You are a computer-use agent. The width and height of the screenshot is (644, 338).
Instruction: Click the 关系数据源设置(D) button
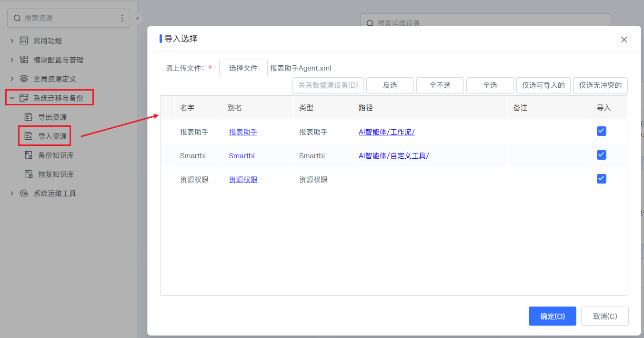click(328, 85)
